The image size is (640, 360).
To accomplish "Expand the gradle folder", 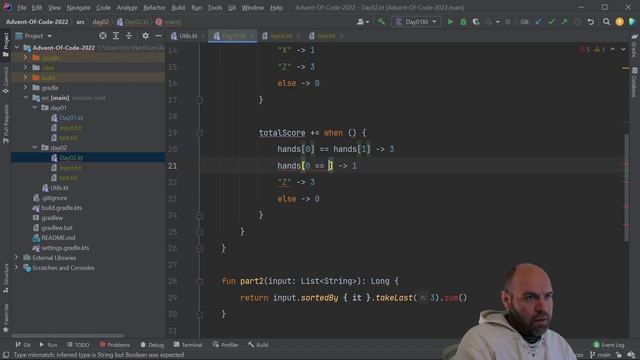I will (26, 88).
